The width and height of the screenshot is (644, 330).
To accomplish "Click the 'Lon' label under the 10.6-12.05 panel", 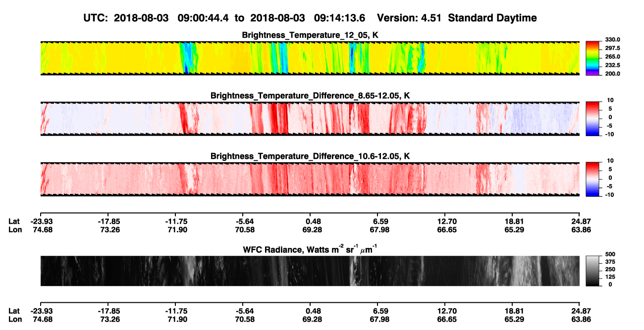I will point(14,230).
